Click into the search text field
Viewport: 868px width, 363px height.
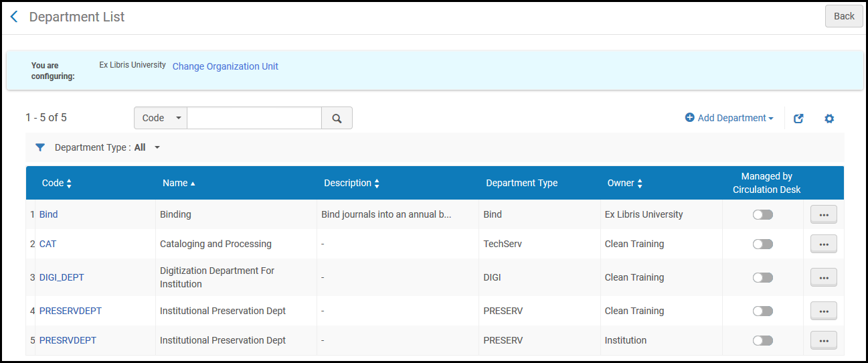pyautogui.click(x=254, y=118)
